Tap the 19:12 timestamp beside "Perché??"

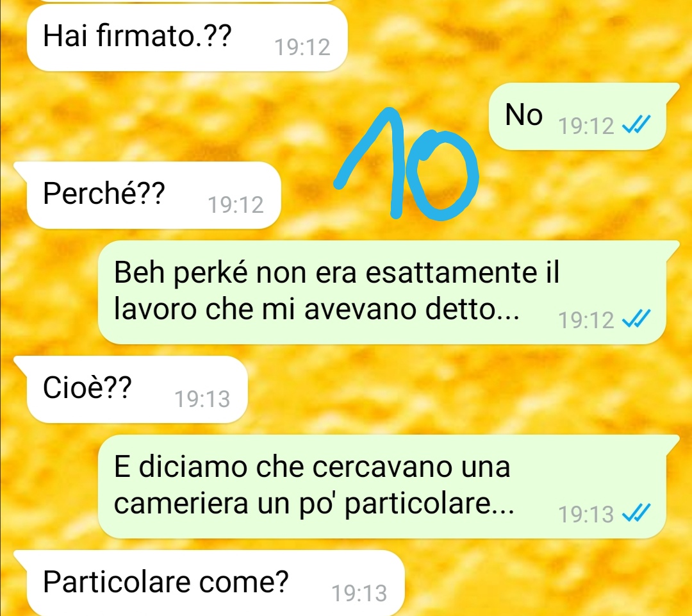(x=236, y=205)
